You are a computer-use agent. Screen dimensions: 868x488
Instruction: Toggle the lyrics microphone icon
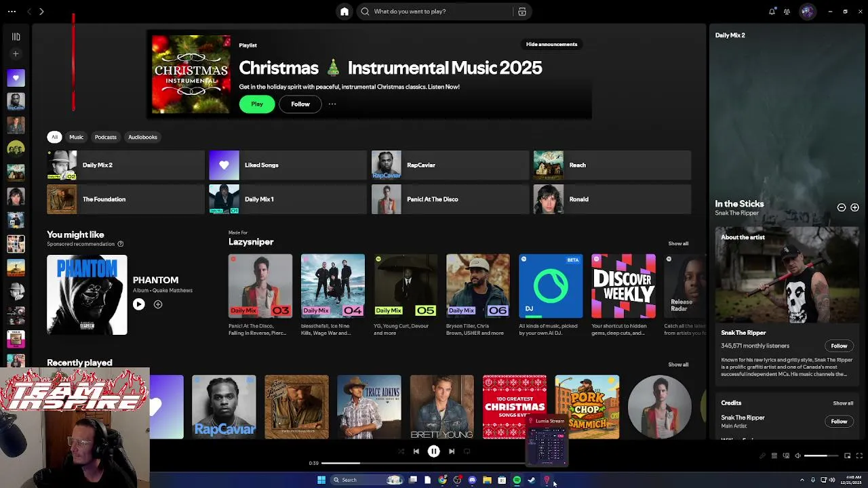(x=763, y=455)
